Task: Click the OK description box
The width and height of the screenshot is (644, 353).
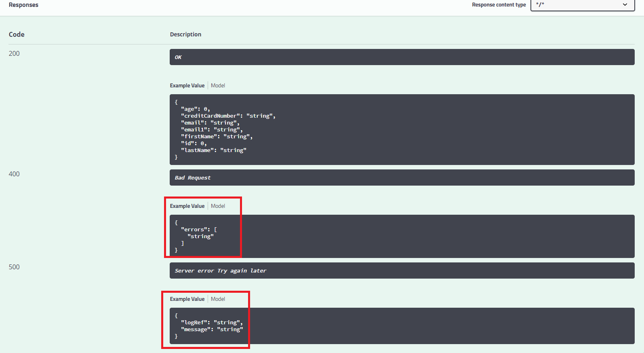Action: (402, 57)
